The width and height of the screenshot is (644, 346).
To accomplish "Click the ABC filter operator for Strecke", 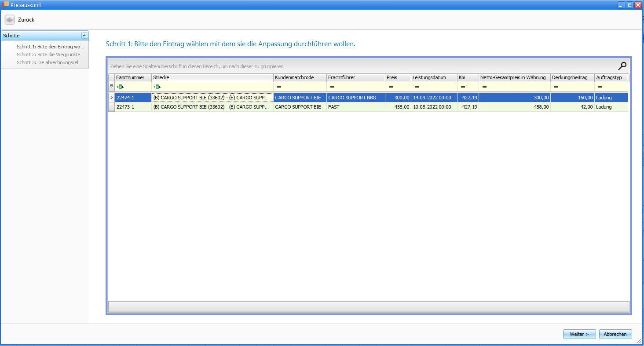I will [x=157, y=87].
